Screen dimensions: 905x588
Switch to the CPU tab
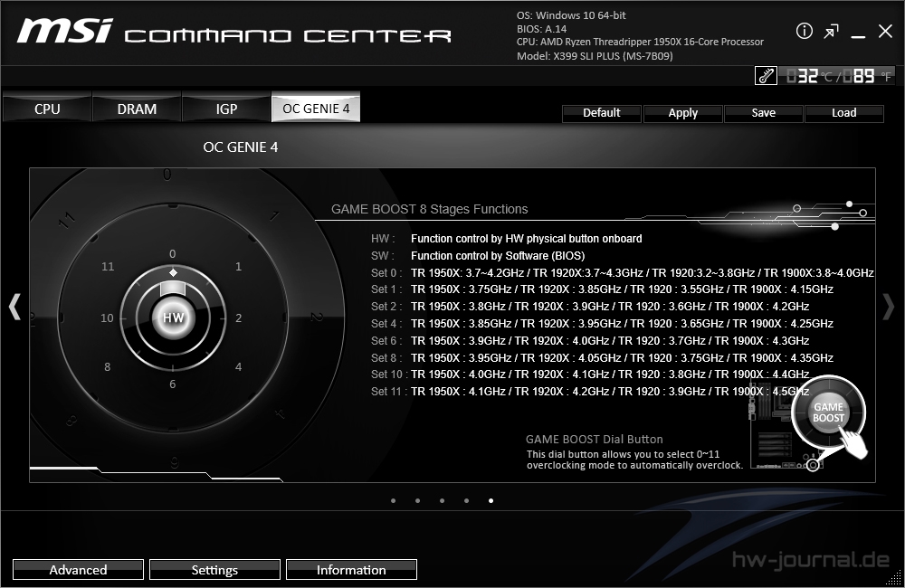(x=47, y=109)
